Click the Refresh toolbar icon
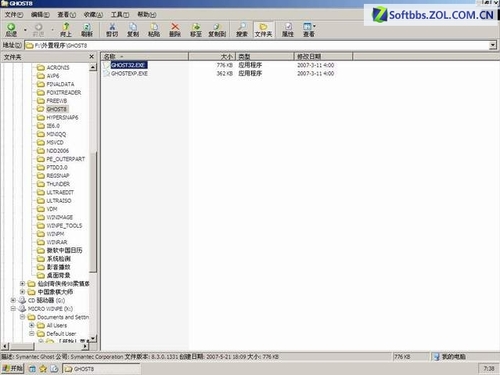This screenshot has height=375, width=500. point(87,30)
